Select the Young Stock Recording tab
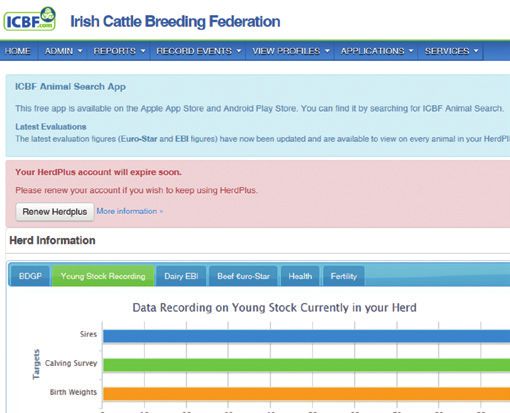The height and width of the screenshot is (413, 510). 103,276
